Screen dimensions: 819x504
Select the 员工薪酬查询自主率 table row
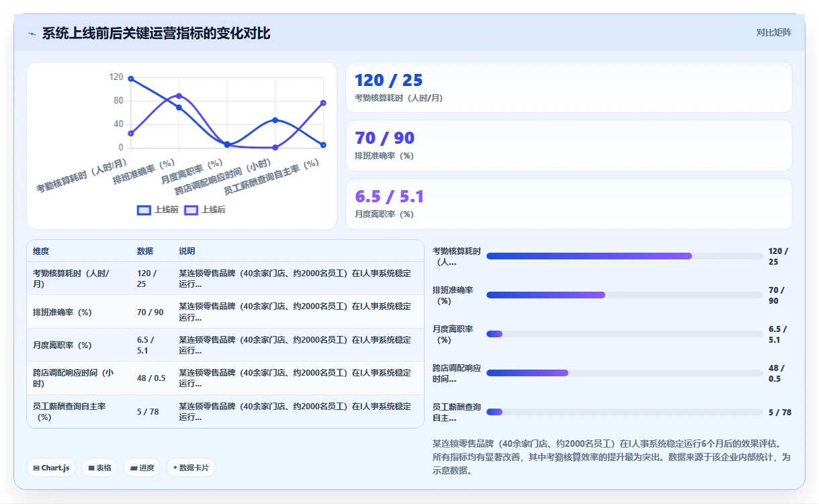coord(226,411)
